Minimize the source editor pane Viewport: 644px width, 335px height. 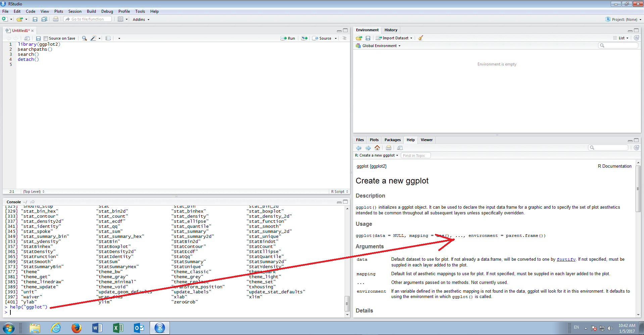[339, 31]
